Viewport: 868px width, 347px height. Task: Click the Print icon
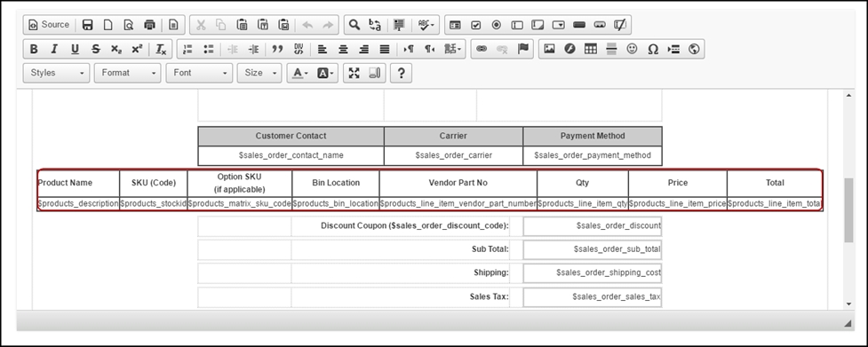coord(149,25)
